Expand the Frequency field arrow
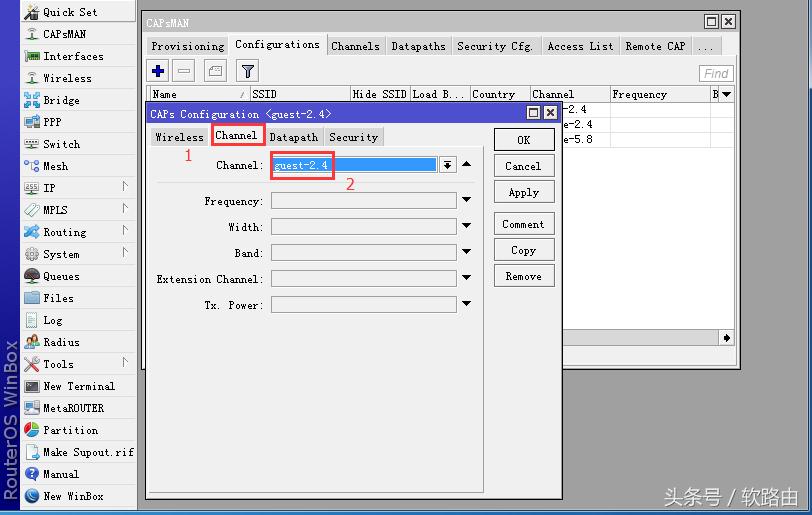The height and width of the screenshot is (515, 812). pos(467,200)
